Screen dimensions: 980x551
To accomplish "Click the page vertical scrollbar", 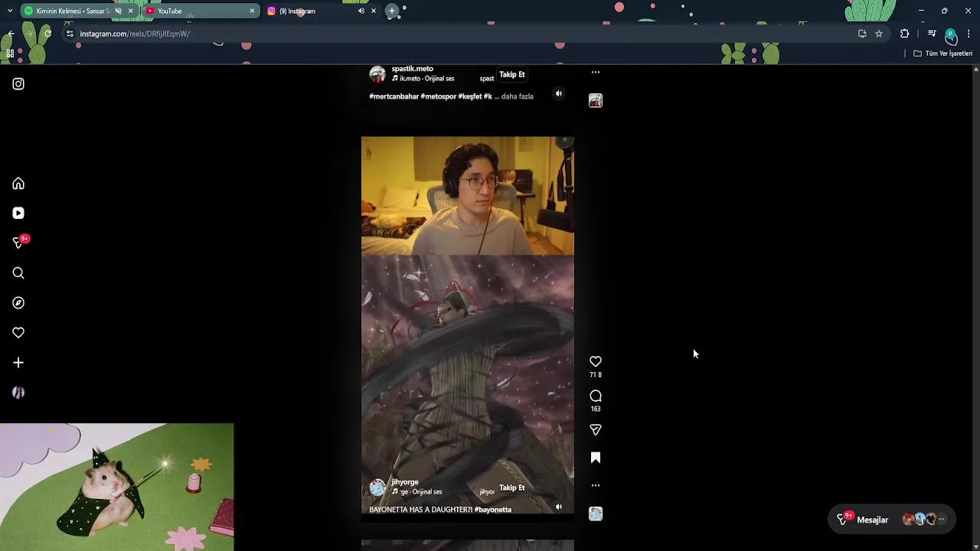I will (975, 306).
